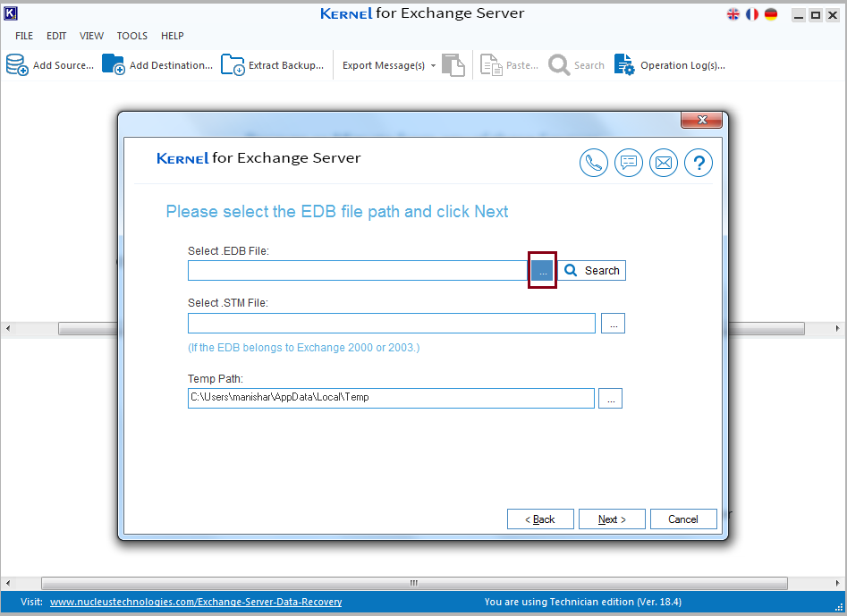Open the HELP menu
847x616 pixels.
point(173,36)
